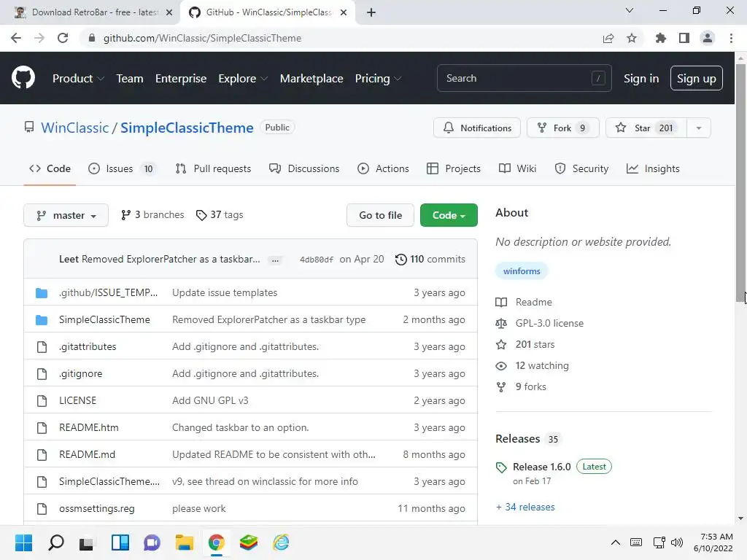
Task: Show hidden tray icons chevron
Action: 615,542
